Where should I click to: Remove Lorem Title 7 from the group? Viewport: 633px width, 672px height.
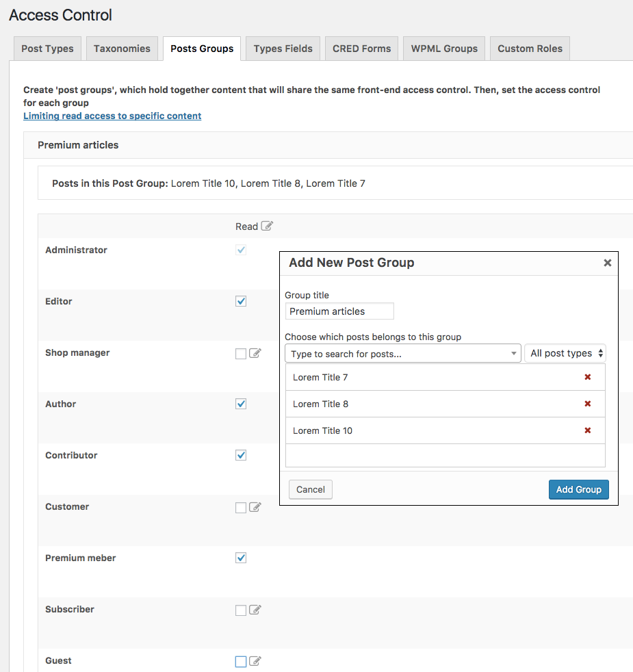(x=587, y=377)
